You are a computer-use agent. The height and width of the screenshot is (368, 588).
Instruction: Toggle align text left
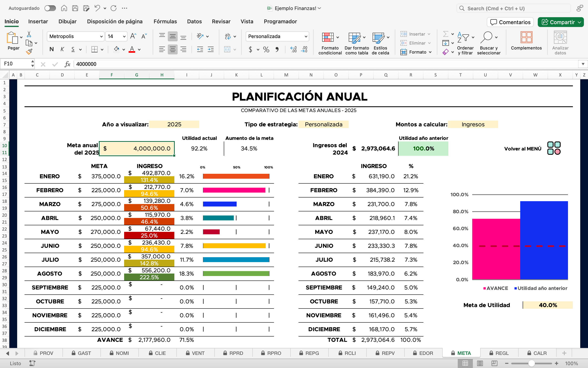(x=162, y=49)
